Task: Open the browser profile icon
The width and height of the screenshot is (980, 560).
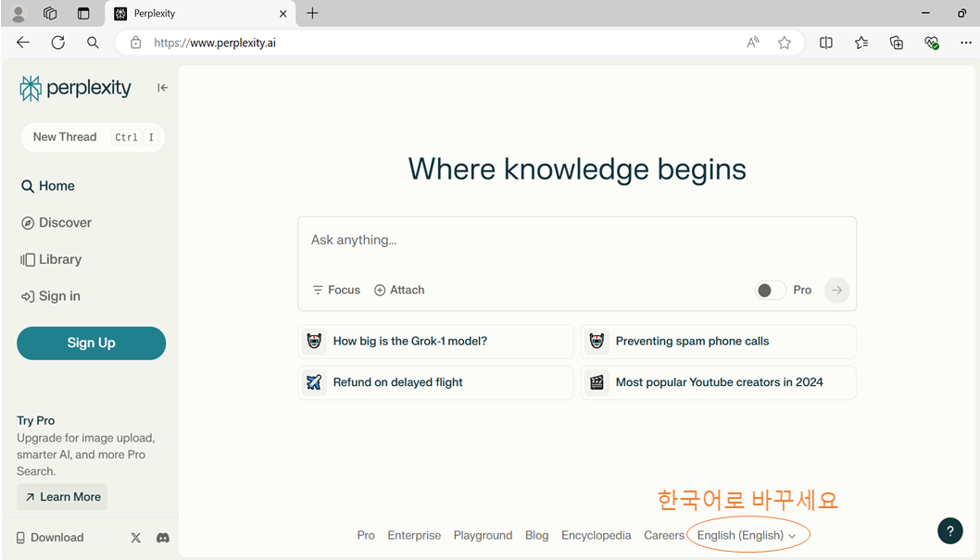Action: pos(19,13)
